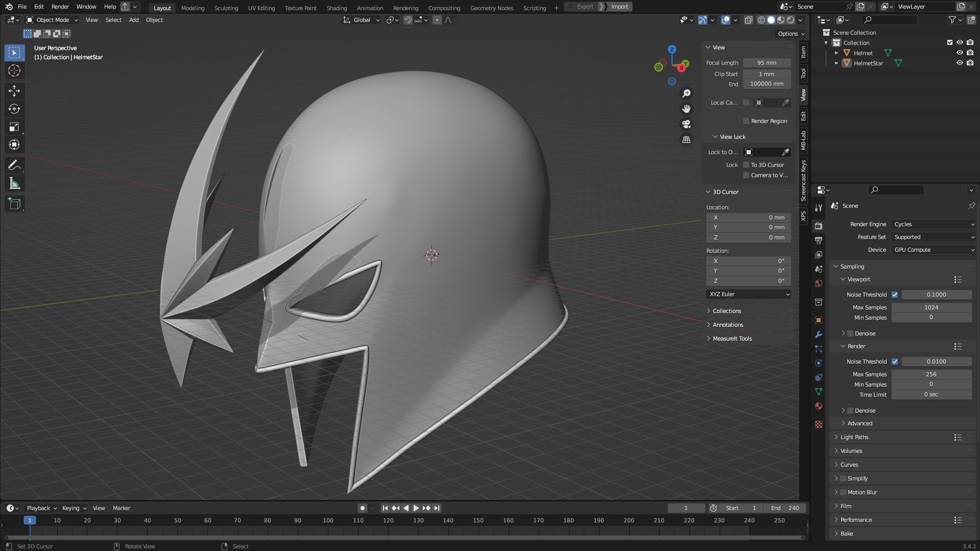Screen dimensions: 980x551
Task: Select the Cursor tool in toolbar
Action: coord(14,70)
